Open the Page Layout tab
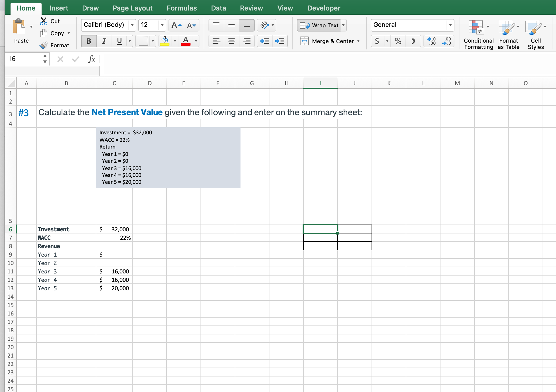The image size is (556, 392). pos(132,8)
